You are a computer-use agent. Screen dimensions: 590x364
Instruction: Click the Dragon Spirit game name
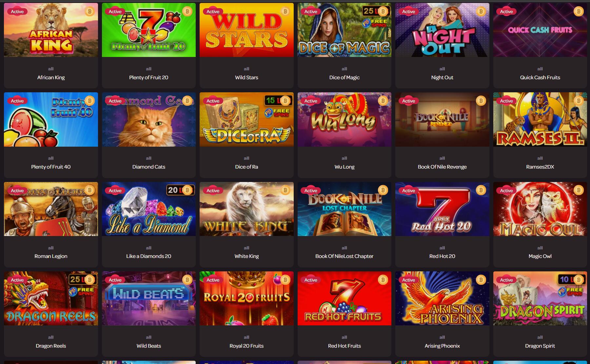[x=540, y=346]
